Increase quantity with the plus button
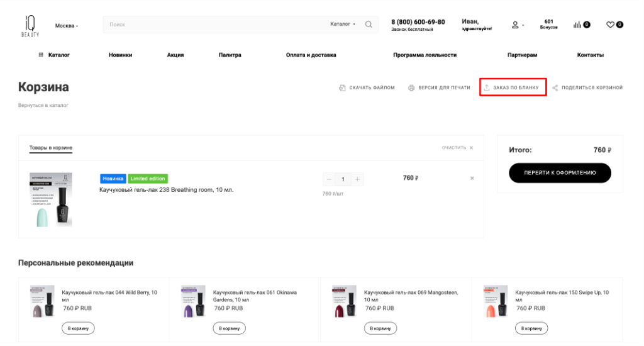644x346 pixels. pyautogui.click(x=357, y=179)
